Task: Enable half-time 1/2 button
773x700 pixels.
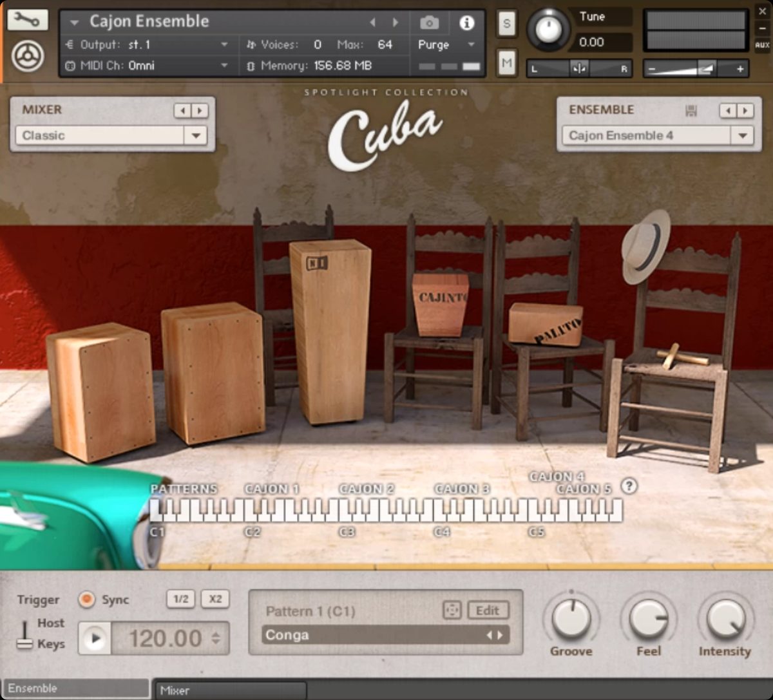Action: tap(181, 599)
